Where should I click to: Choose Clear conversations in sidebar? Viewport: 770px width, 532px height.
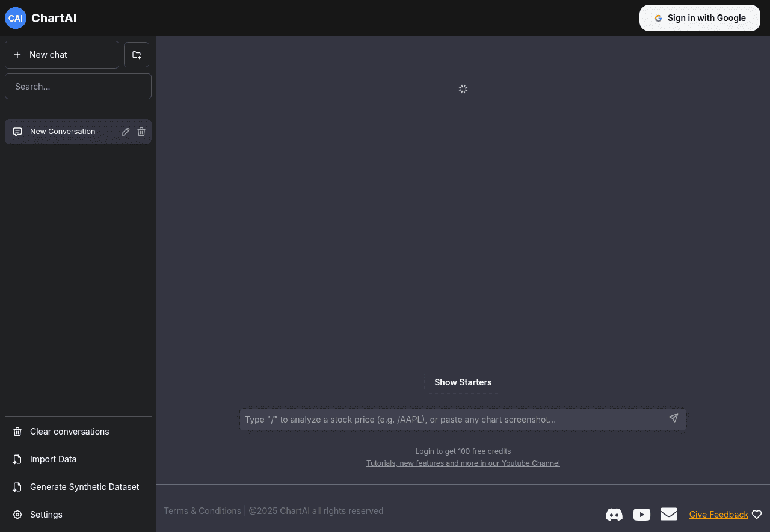[69, 432]
